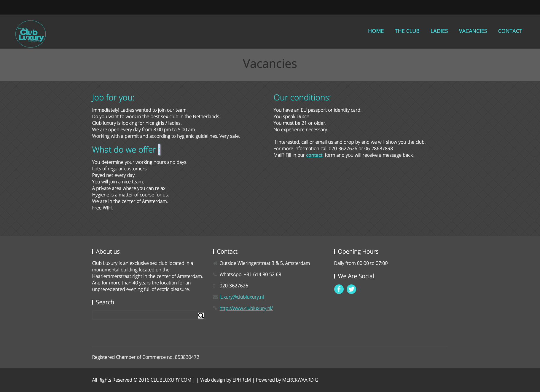The height and width of the screenshot is (392, 540).
Task: Go to the Home menu item
Action: (376, 31)
